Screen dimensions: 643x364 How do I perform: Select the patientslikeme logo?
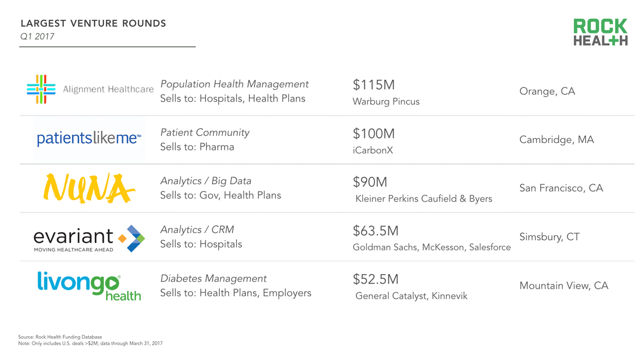pyautogui.click(x=89, y=139)
